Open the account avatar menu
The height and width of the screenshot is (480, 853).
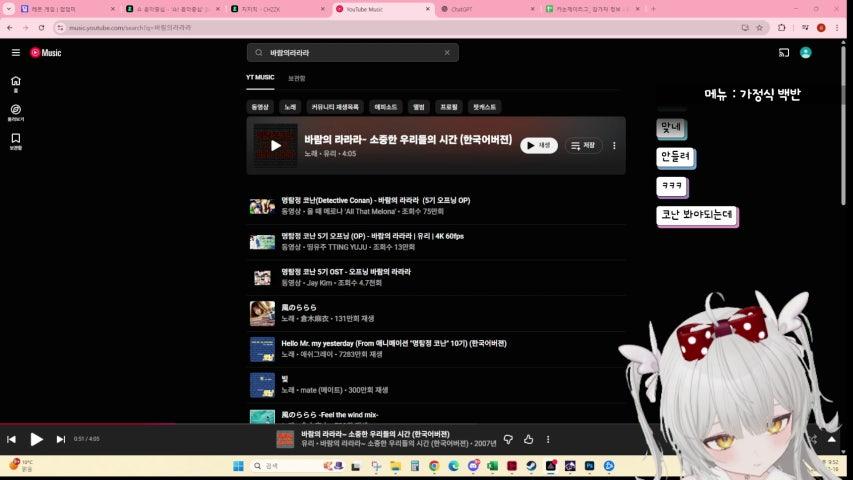coord(806,53)
